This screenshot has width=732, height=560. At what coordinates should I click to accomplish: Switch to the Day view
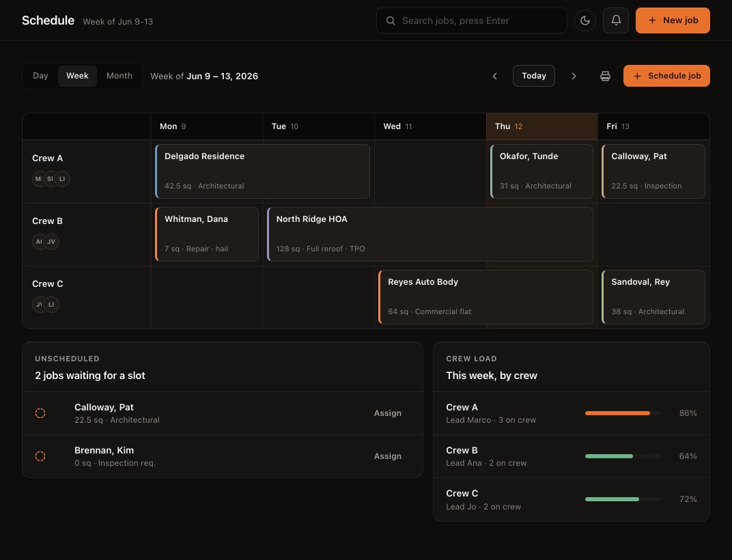[x=40, y=76]
